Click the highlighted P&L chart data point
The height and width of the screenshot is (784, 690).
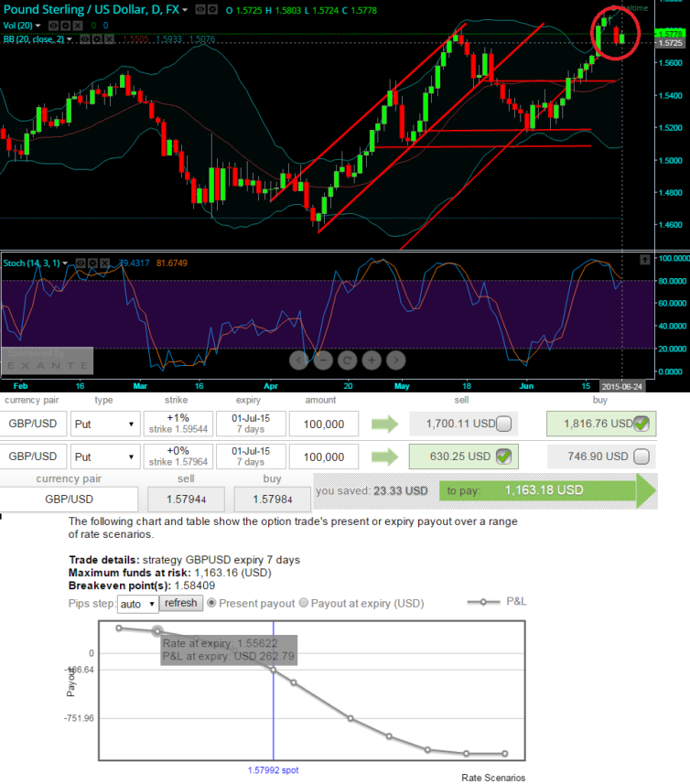157,631
